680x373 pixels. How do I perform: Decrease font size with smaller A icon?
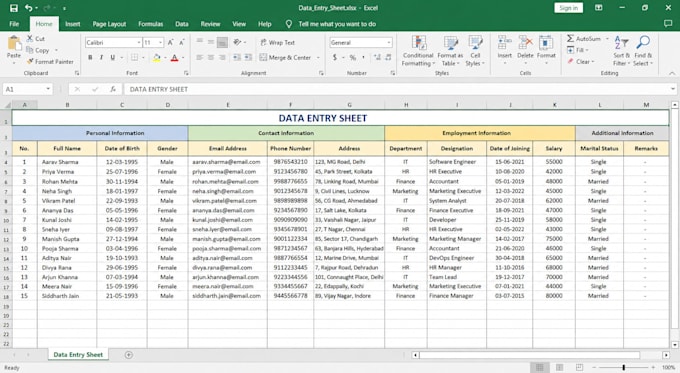(181, 42)
